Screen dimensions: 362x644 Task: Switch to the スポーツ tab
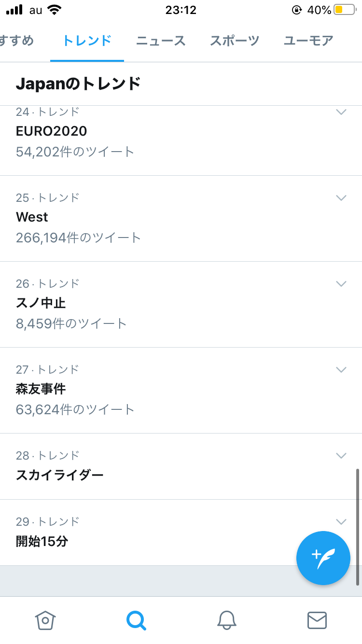pos(235,41)
